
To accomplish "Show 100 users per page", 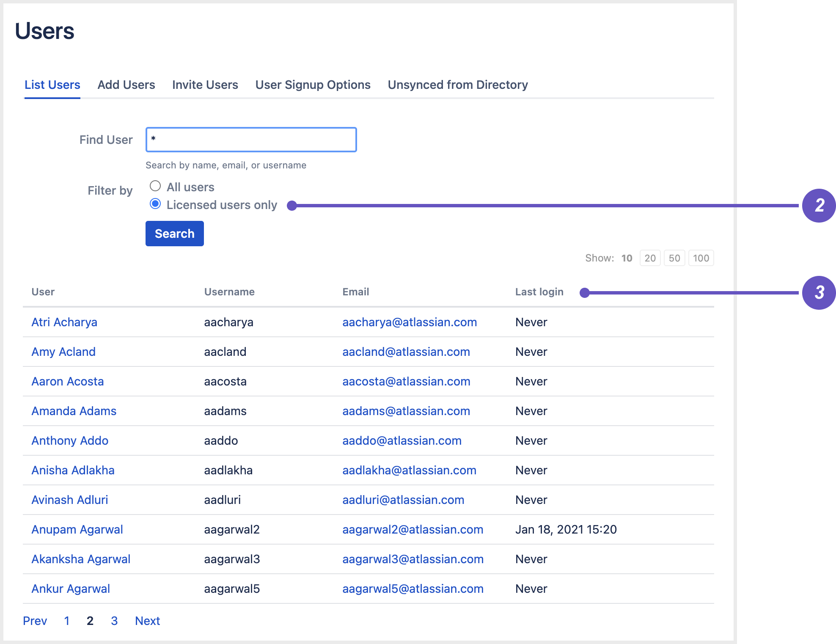I will pyautogui.click(x=701, y=258).
